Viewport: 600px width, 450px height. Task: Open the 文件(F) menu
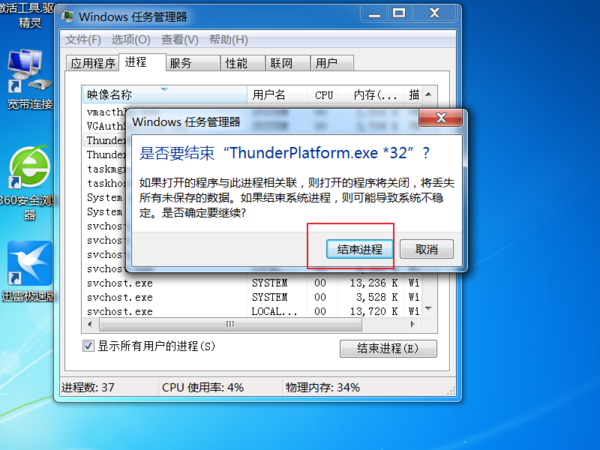tap(83, 40)
